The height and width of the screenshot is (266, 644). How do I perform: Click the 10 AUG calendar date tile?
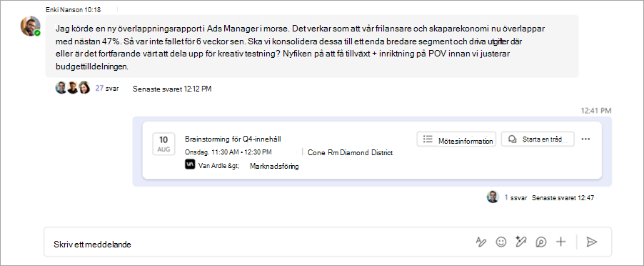(163, 144)
